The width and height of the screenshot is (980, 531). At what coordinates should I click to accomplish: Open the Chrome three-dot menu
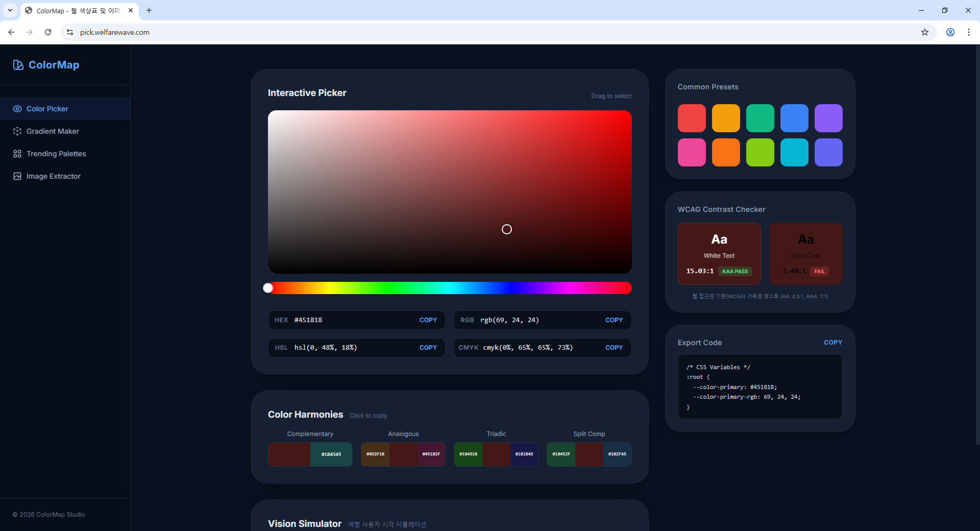click(x=969, y=32)
